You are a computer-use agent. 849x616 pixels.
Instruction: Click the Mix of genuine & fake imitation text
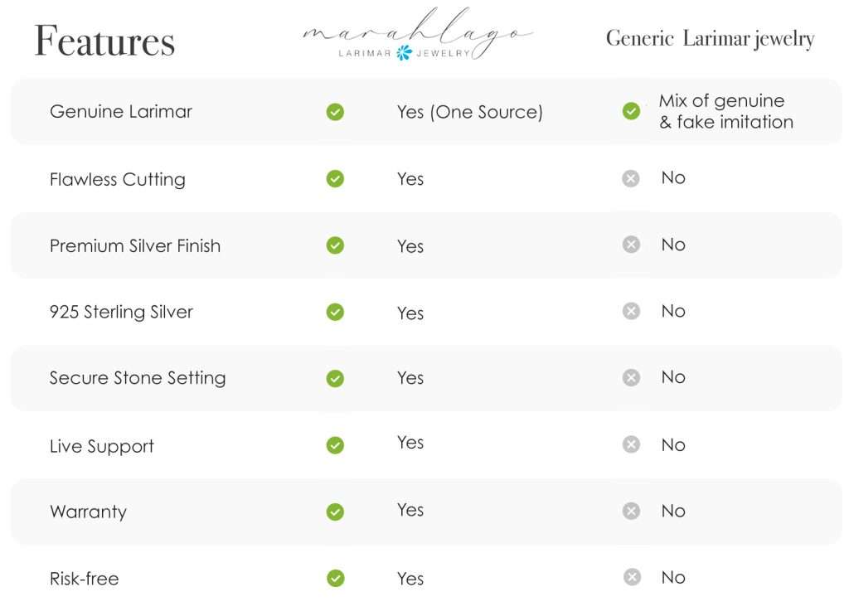click(x=725, y=111)
